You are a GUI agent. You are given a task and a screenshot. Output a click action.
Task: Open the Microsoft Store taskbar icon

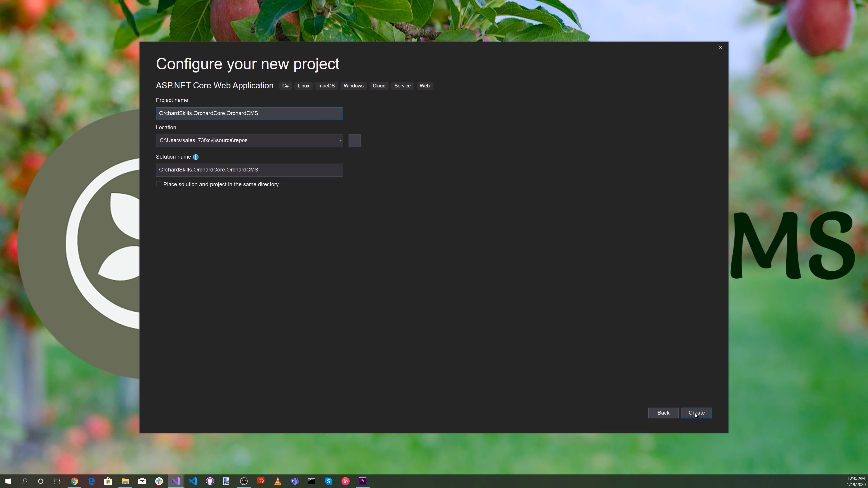[108, 481]
